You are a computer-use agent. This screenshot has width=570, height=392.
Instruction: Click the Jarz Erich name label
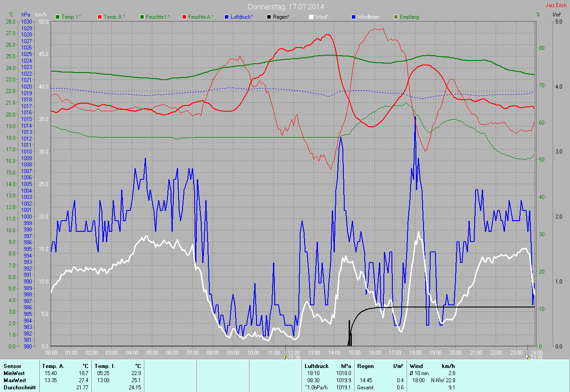pos(557,5)
